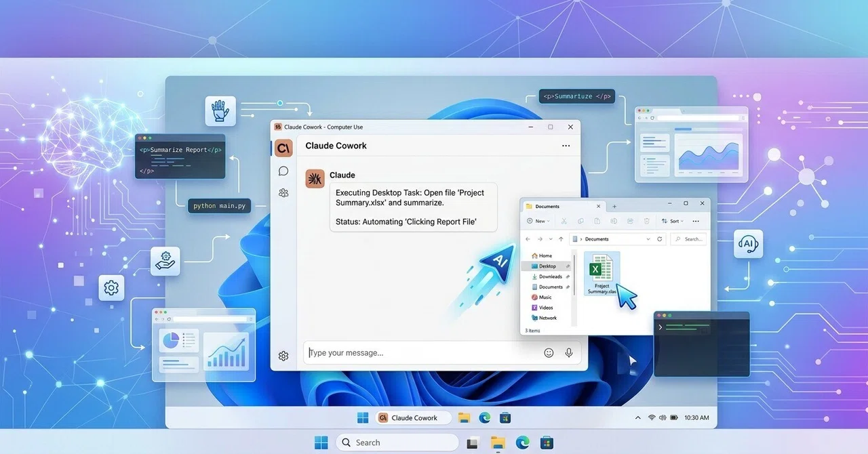Open the emoji picker in message box
The height and width of the screenshot is (454, 868).
[x=549, y=352]
